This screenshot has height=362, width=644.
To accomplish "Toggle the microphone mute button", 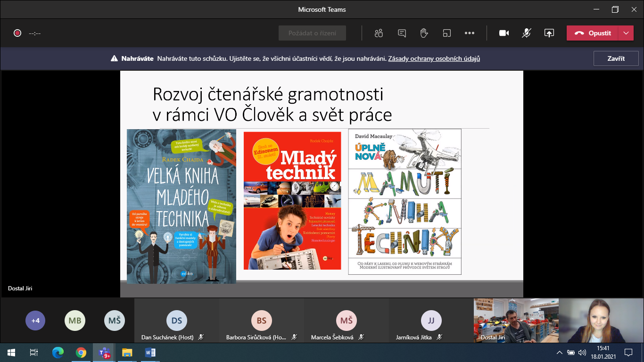I will (x=527, y=33).
